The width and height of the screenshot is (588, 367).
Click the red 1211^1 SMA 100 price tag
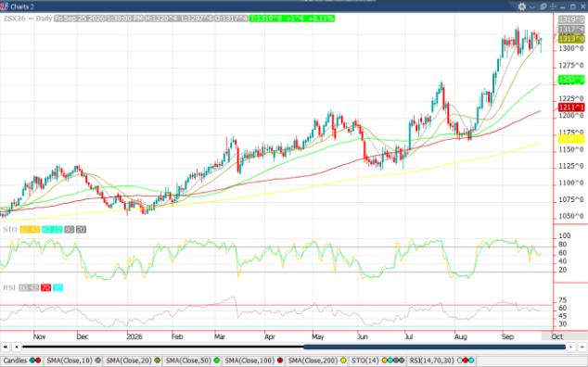pyautogui.click(x=571, y=108)
